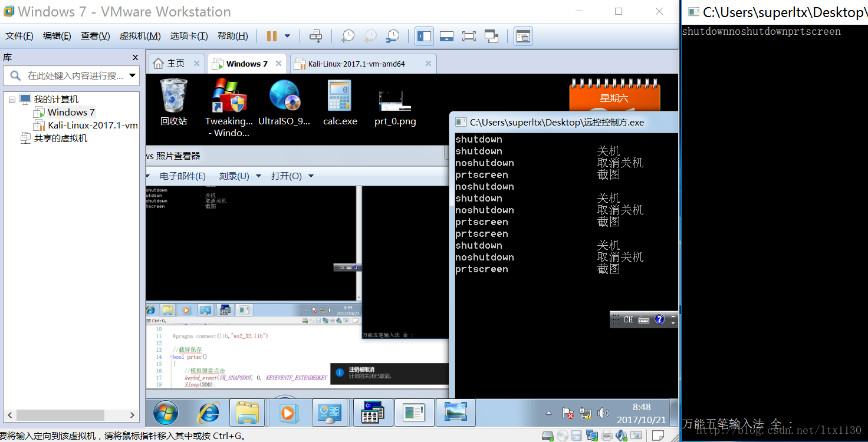This screenshot has width=868, height=442.
Task: Click the language bar help question icon
Action: (660, 319)
